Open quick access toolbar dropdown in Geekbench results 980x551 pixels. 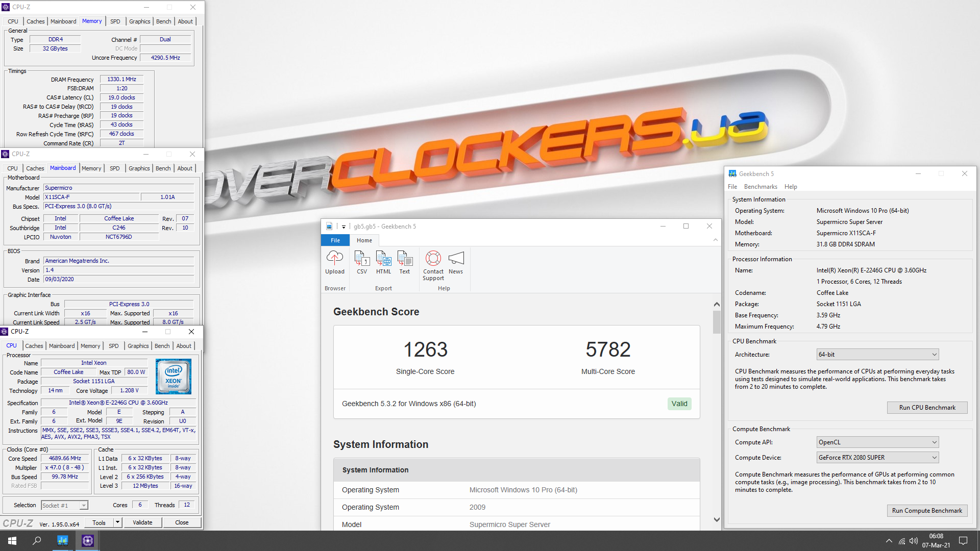(344, 227)
